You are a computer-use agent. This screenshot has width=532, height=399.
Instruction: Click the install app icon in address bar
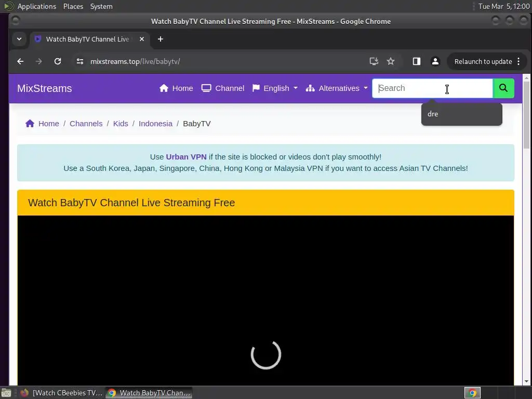(x=374, y=61)
